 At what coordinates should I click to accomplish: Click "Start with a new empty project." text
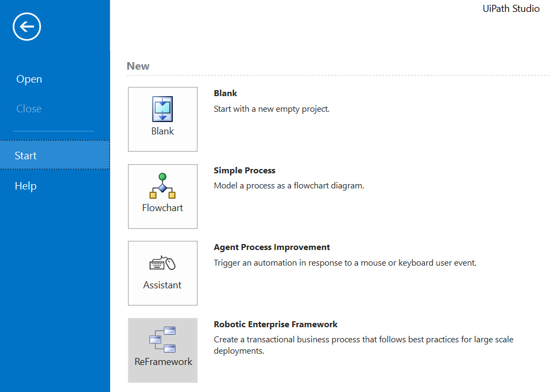pyautogui.click(x=272, y=109)
